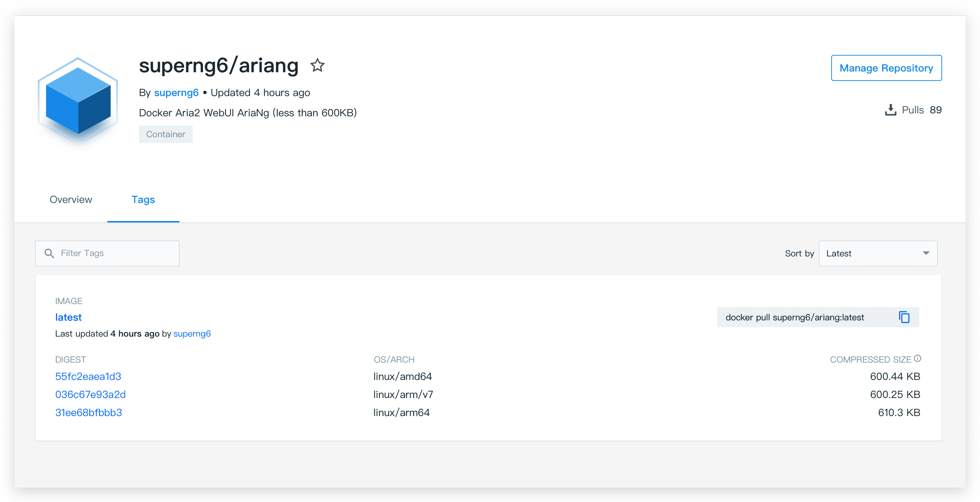Open the latest image tag link
This screenshot has width=980, height=502.
click(x=69, y=317)
